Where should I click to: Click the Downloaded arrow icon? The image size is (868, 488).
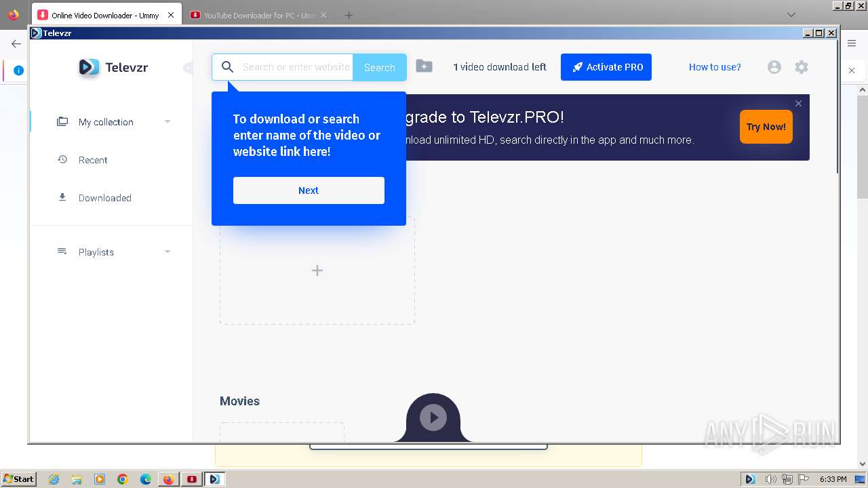pos(62,198)
